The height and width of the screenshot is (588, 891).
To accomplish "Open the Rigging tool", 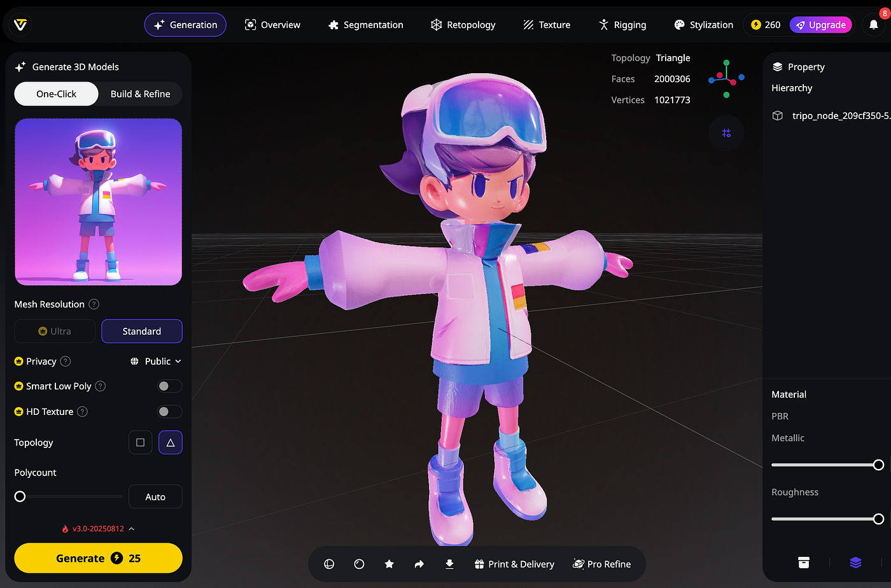I will click(x=622, y=25).
